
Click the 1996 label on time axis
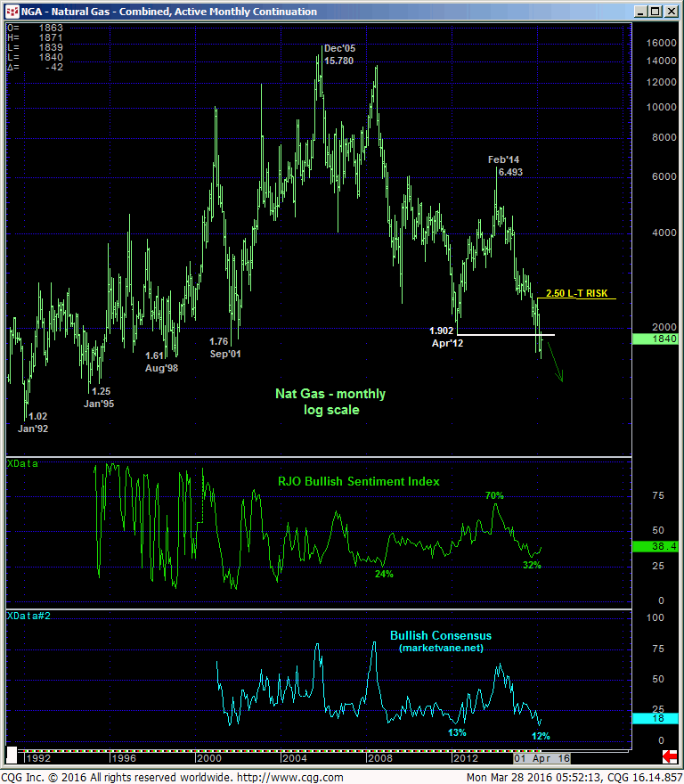click(124, 758)
